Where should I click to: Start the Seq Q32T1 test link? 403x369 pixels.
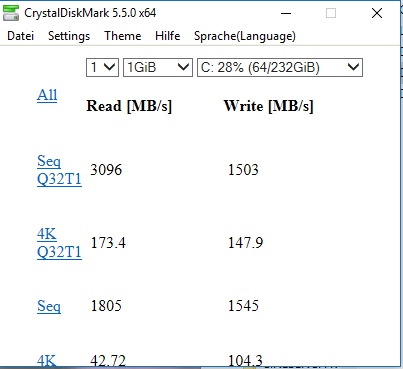[x=59, y=170]
